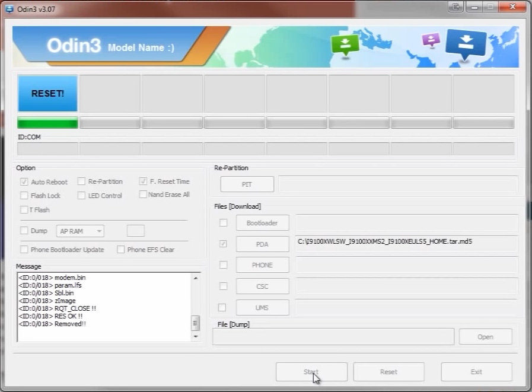The height and width of the screenshot is (392, 532).
Task: Click the green progress bar under RESET!
Action: point(47,123)
